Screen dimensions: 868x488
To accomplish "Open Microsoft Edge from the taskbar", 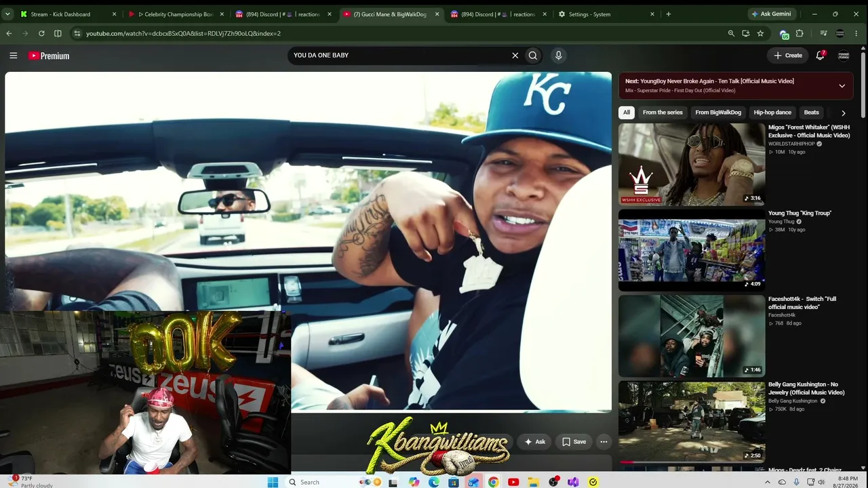I will tap(433, 482).
